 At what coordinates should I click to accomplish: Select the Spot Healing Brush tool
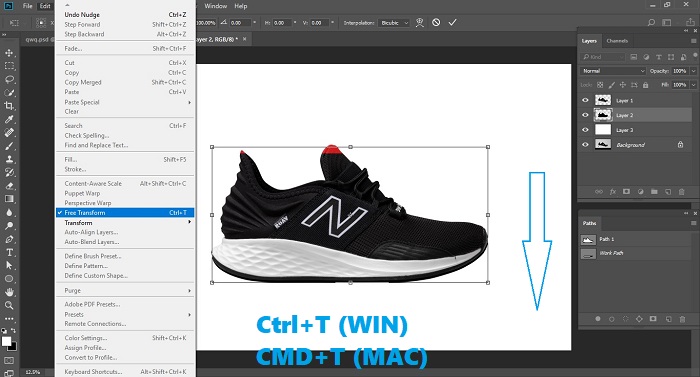coord(9,133)
